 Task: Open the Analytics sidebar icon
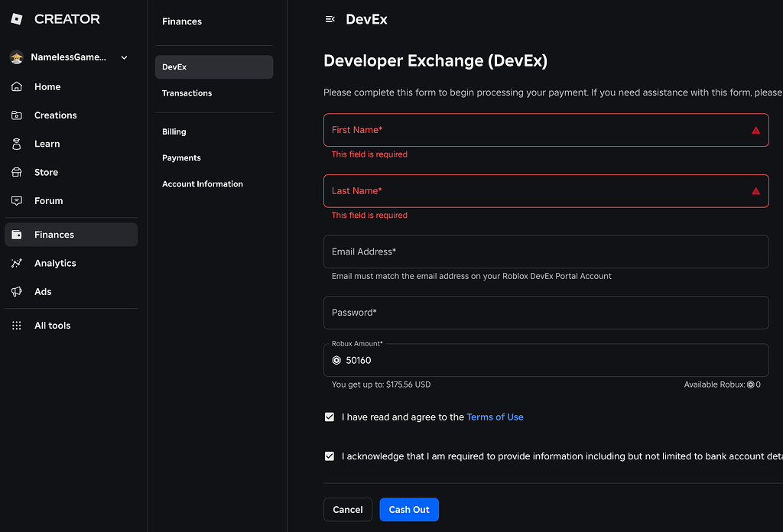pyautogui.click(x=16, y=263)
